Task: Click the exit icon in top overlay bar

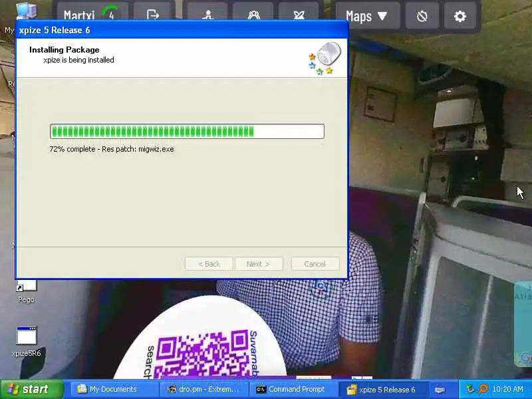Action: point(153,15)
